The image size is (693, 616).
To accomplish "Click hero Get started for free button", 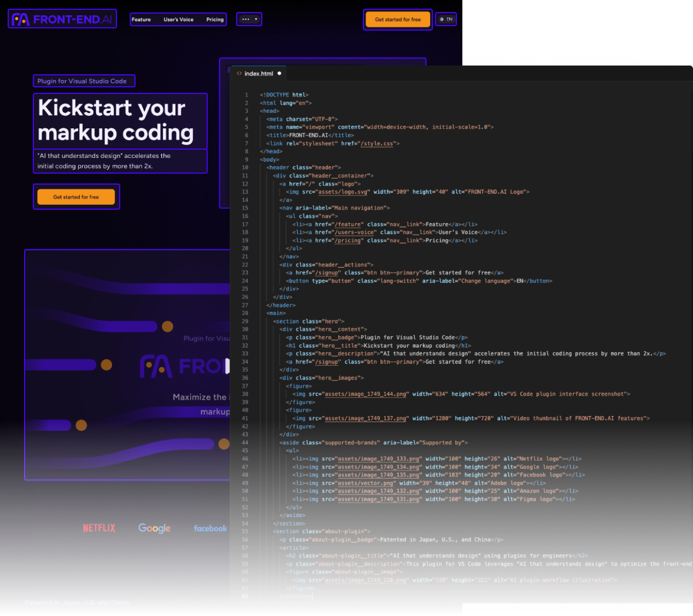I will click(76, 197).
